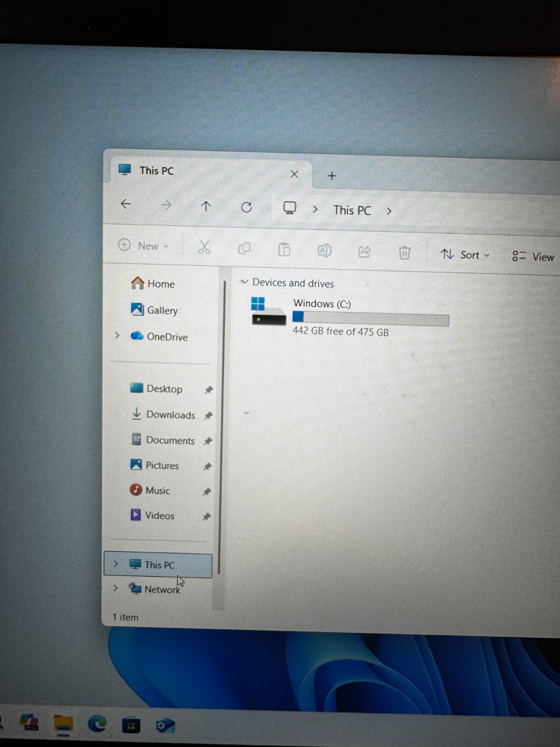Select This PC in the navigation pane
The image size is (560, 747).
click(158, 565)
